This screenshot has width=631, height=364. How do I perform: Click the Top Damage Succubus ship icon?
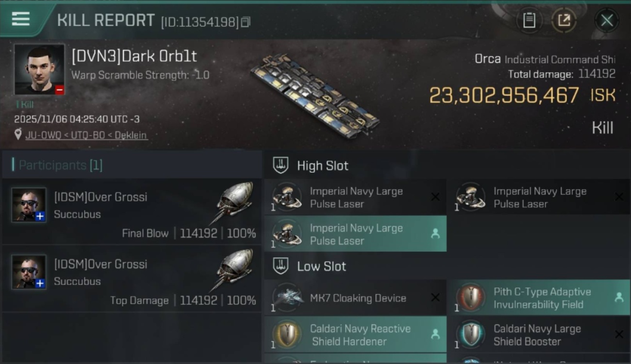pyautogui.click(x=233, y=268)
